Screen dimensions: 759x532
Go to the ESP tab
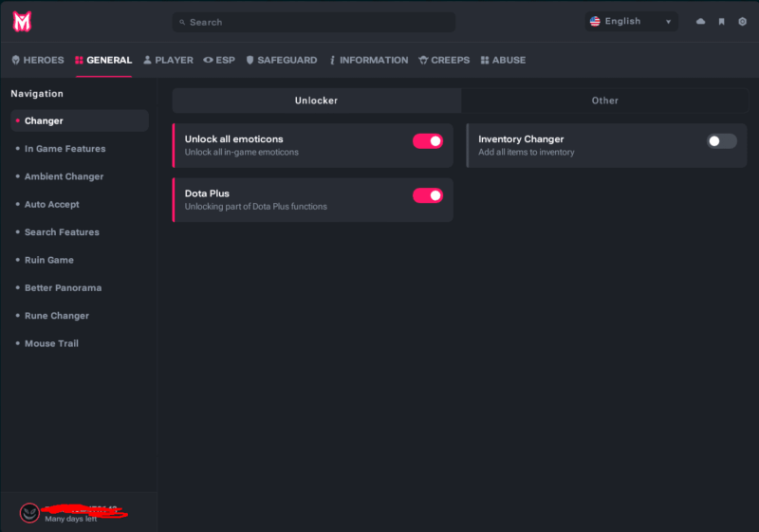tap(219, 60)
